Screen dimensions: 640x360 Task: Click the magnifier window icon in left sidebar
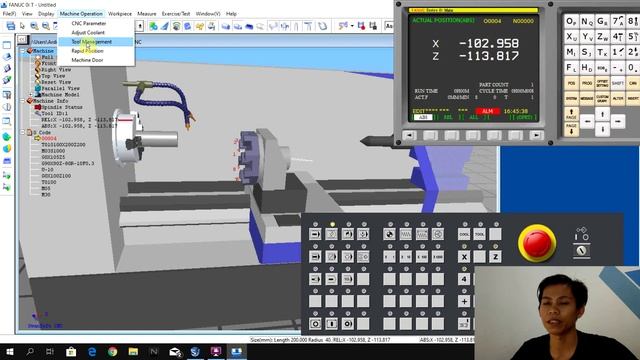click(x=7, y=121)
